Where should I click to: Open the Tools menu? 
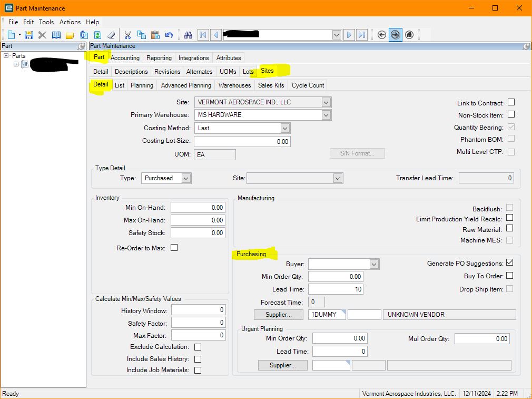(46, 22)
